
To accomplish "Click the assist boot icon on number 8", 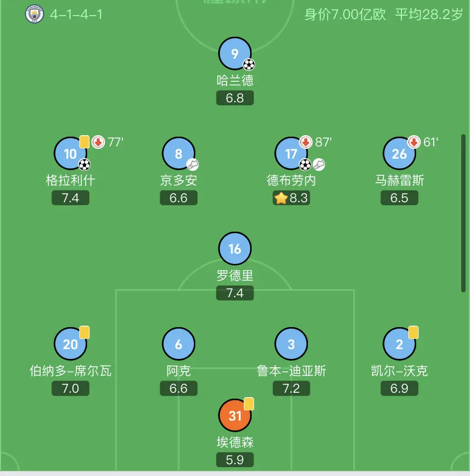I will pyautogui.click(x=192, y=165).
